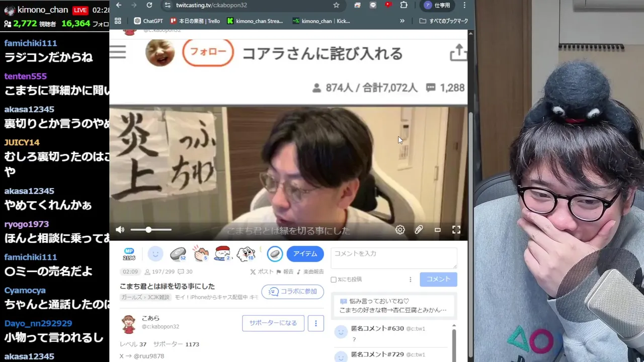Click the Dayo_nn292929 username in chat
The height and width of the screenshot is (362, 644).
[38, 323]
